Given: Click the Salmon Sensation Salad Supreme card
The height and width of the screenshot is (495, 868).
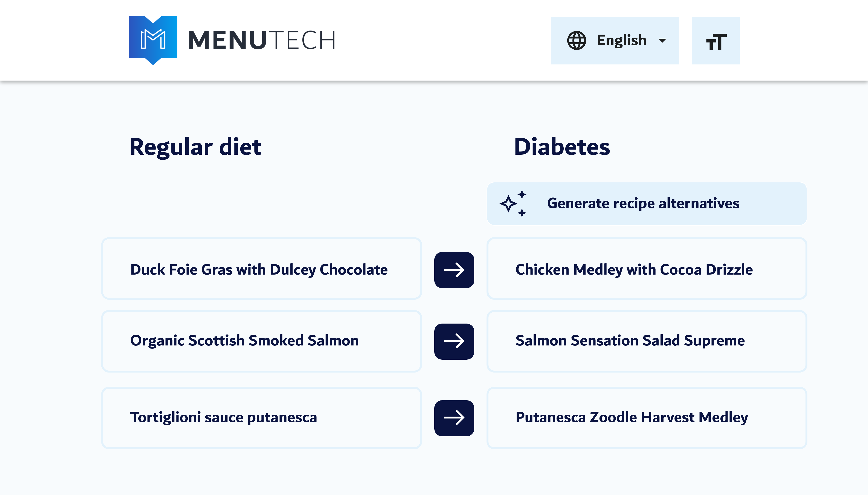Looking at the screenshot, I should click(647, 341).
